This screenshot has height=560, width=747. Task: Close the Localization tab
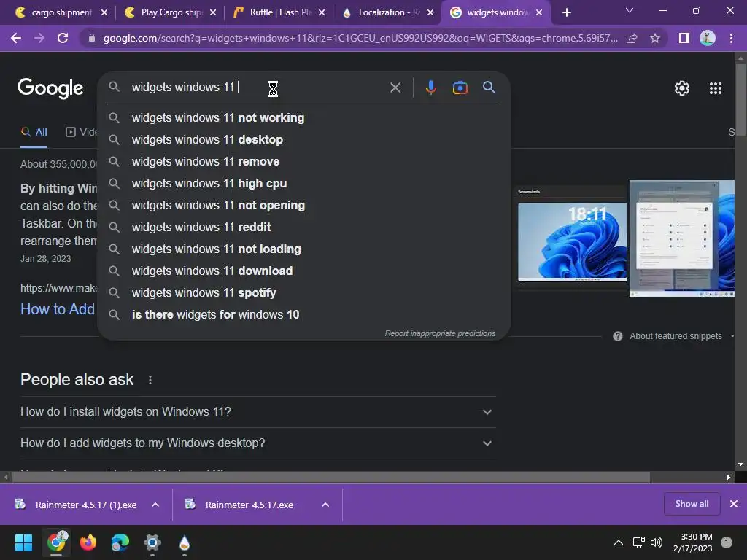430,12
